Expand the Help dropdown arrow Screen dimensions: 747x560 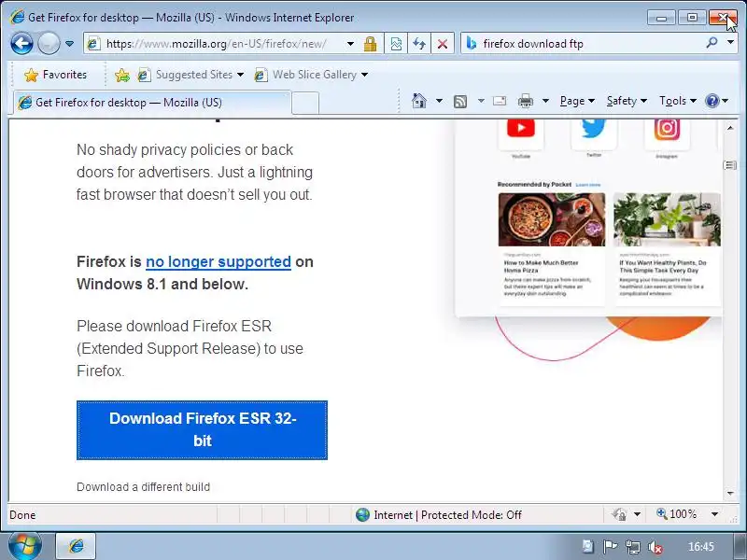(x=726, y=101)
